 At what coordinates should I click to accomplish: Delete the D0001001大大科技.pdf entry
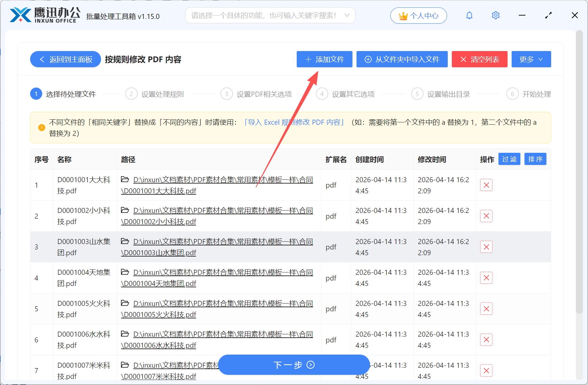tap(486, 185)
